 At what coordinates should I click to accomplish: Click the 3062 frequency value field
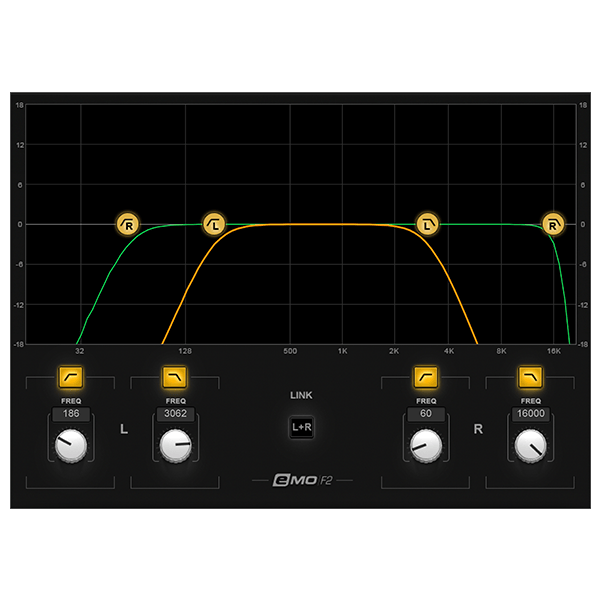[175, 414]
